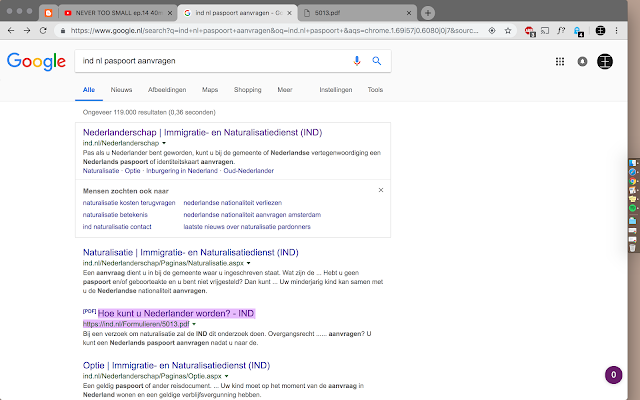Open the Downloads folder in the dock

point(632,220)
